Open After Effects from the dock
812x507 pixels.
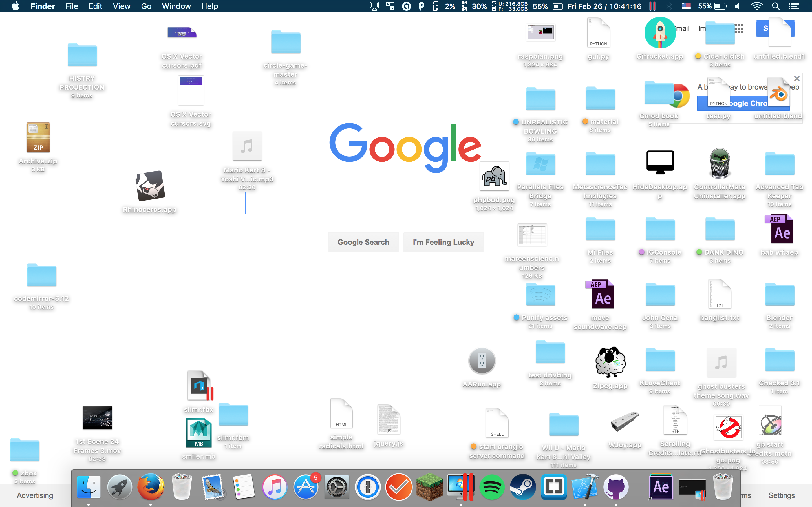tap(661, 487)
